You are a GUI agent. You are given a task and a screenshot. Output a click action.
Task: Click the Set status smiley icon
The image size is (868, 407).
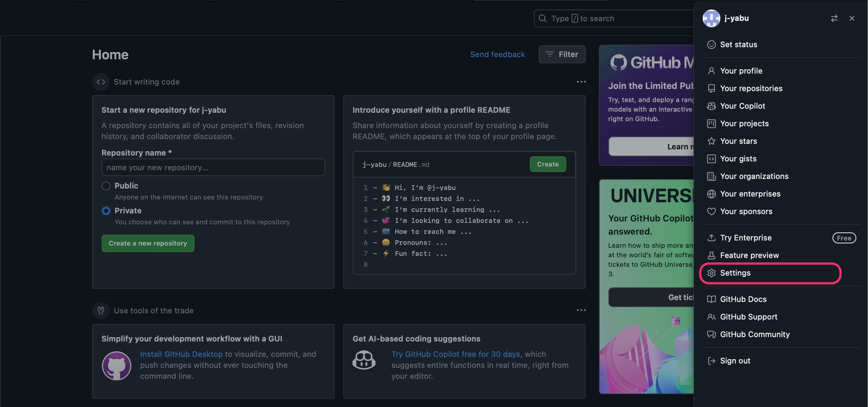click(x=711, y=45)
